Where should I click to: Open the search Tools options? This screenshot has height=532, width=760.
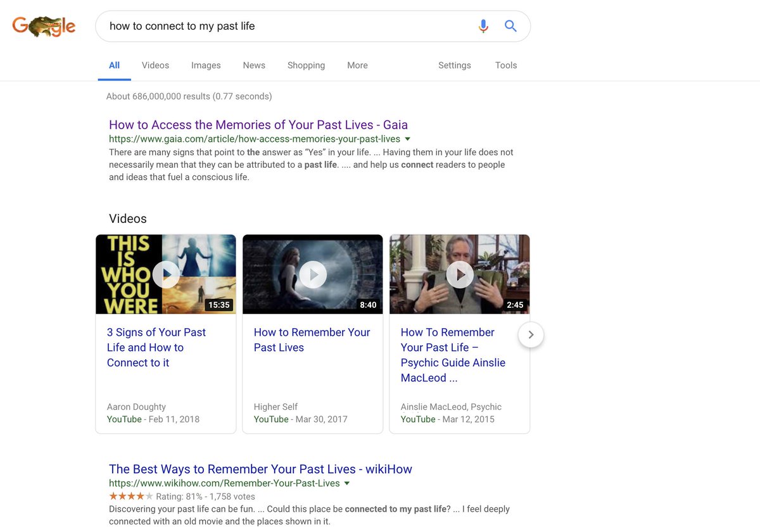pos(506,65)
